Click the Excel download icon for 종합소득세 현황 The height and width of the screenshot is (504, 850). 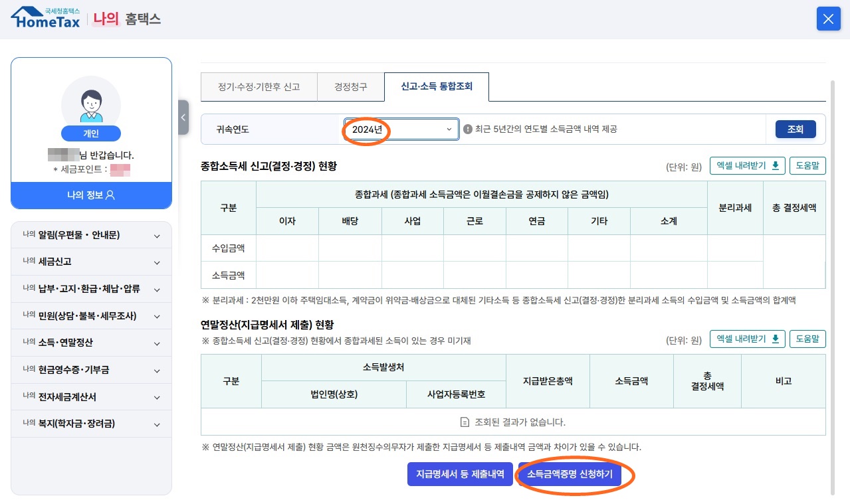[775, 165]
